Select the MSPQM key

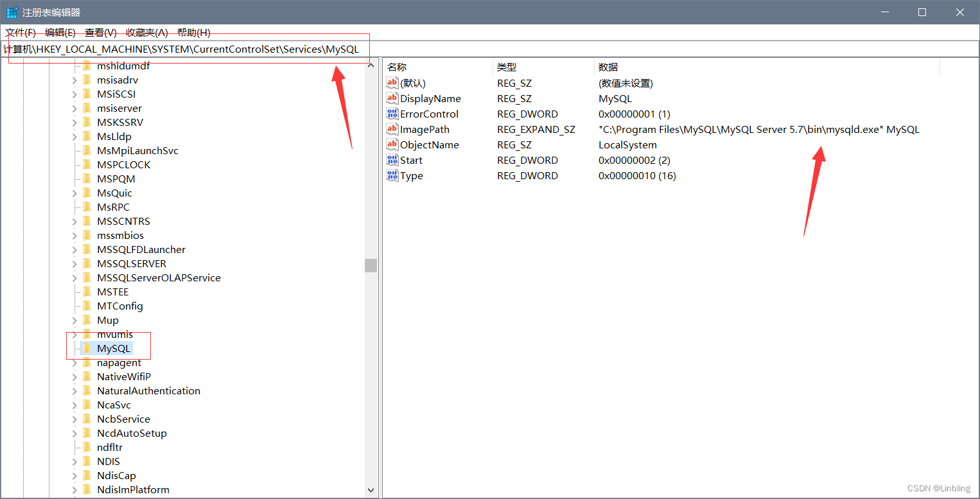pyautogui.click(x=116, y=179)
